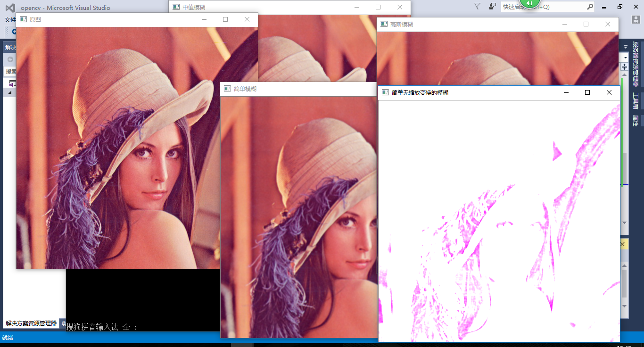Screen dimensions: 644x347
Task: Minimize the 中值模糊 window
Action: tap(357, 7)
